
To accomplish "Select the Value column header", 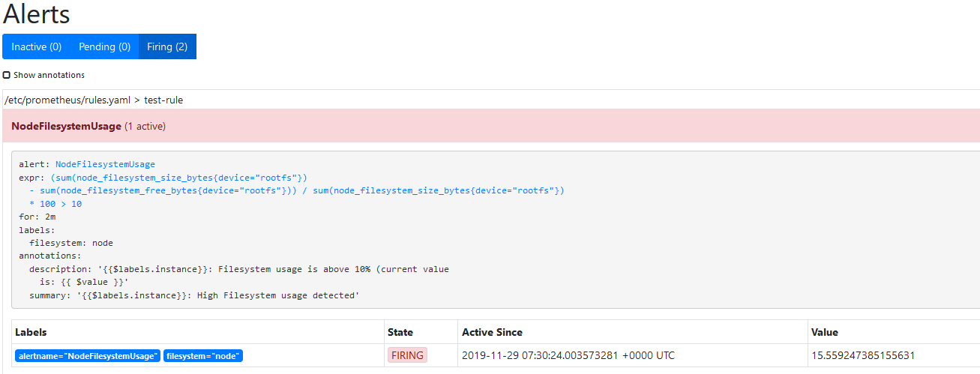I will 824,332.
